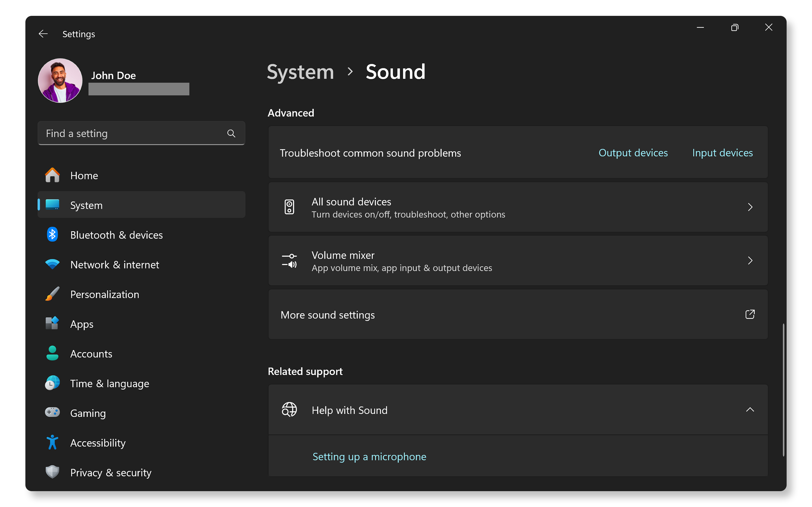Click the Accessibility settings icon
This screenshot has height=507, width=812.
click(x=52, y=443)
